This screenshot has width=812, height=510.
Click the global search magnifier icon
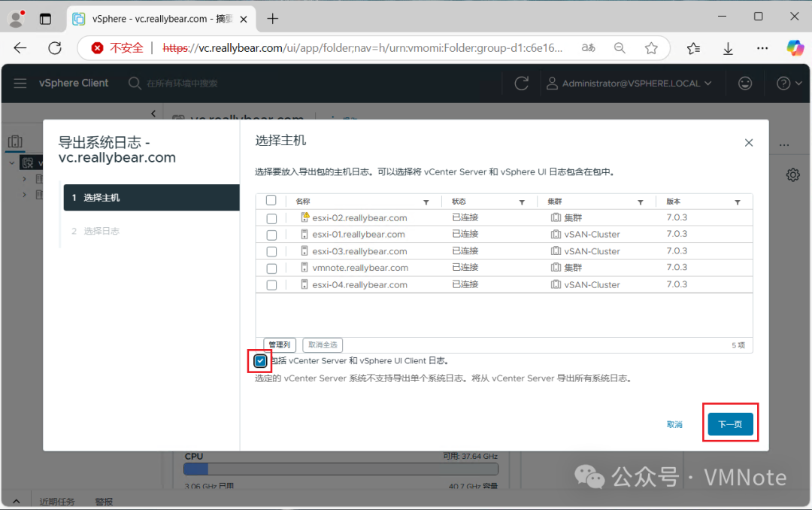click(x=134, y=83)
